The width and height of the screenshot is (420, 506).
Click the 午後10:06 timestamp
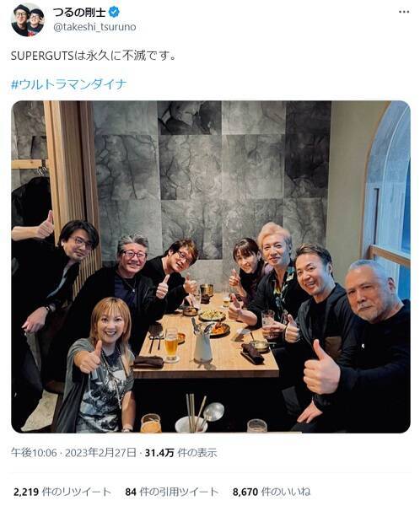click(34, 453)
